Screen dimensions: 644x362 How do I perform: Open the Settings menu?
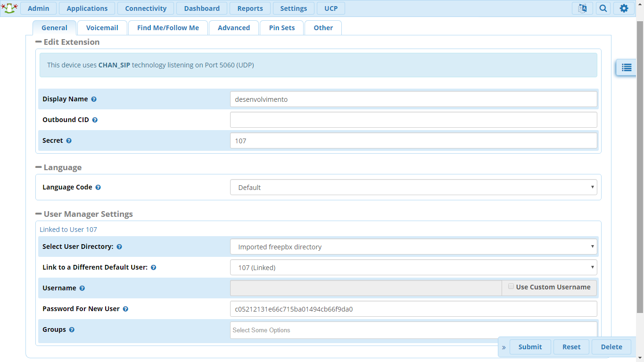[x=293, y=8]
